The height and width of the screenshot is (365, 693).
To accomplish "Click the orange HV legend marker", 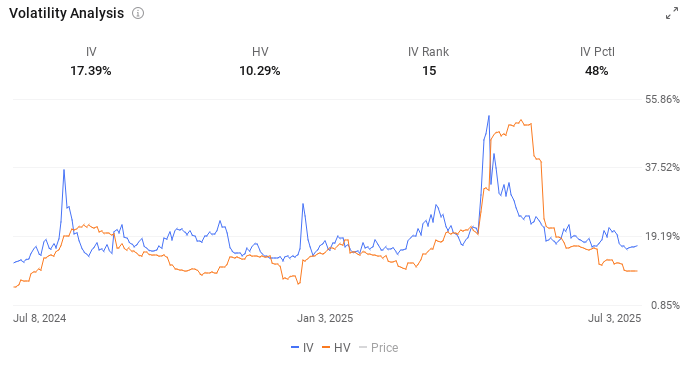I will (x=326, y=348).
